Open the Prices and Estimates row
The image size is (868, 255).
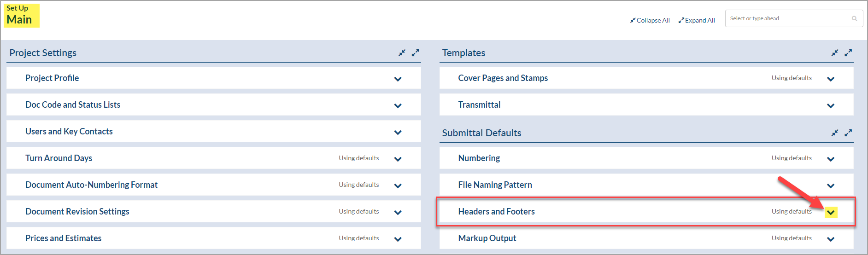pyautogui.click(x=214, y=238)
